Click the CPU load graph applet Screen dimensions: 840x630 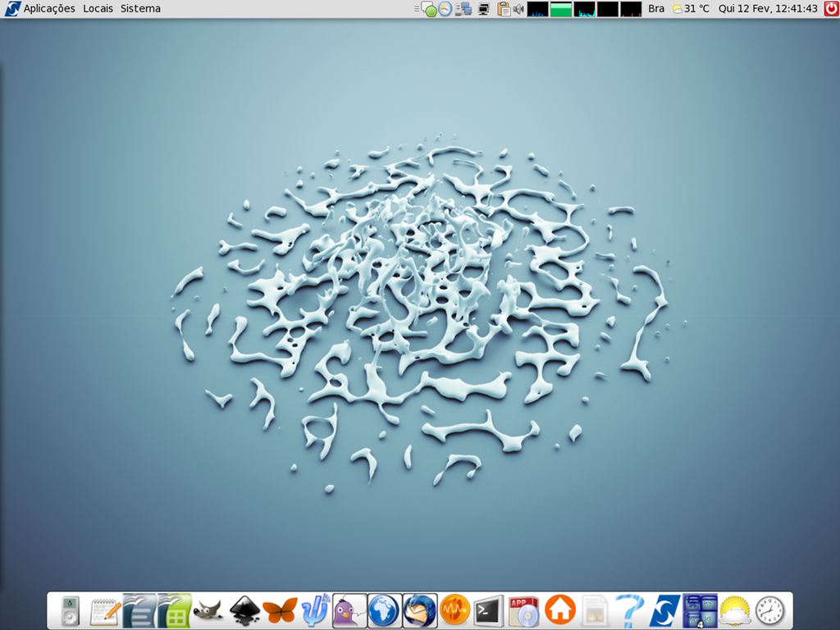538,9
